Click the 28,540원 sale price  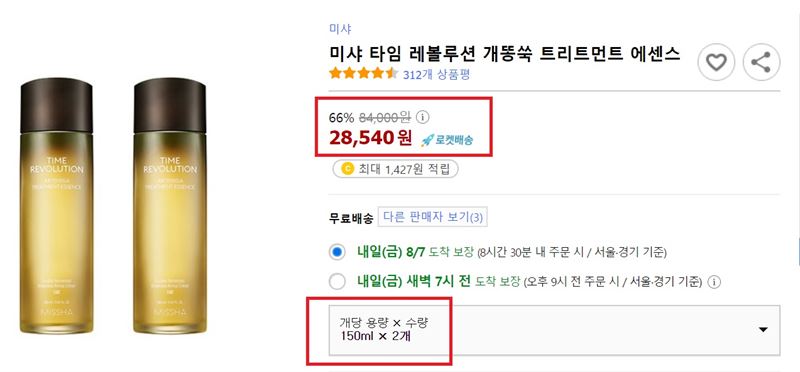pos(370,138)
